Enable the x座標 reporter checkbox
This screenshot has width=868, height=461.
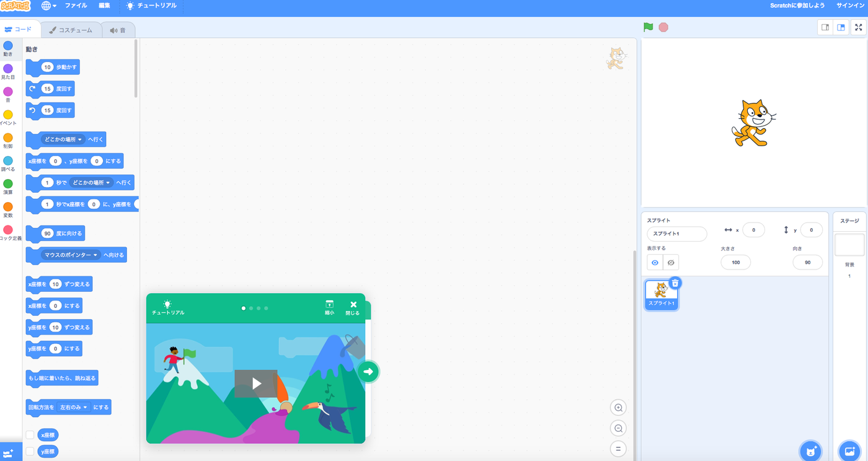click(30, 435)
